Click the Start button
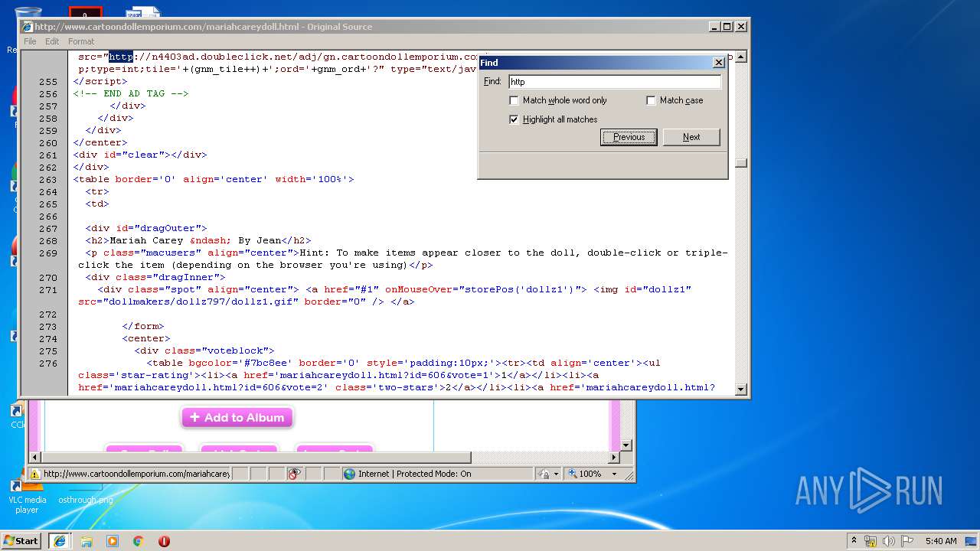 coord(21,541)
